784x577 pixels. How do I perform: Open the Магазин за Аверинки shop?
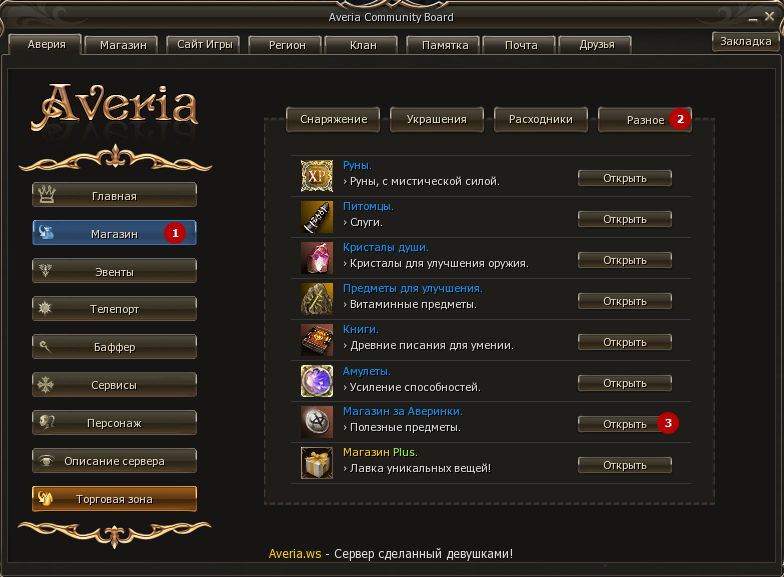624,424
